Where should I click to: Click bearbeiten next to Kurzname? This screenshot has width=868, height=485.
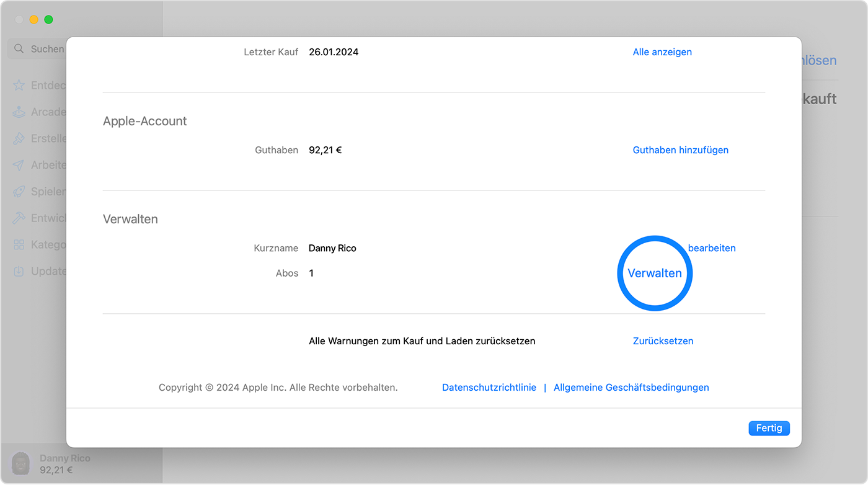(712, 248)
